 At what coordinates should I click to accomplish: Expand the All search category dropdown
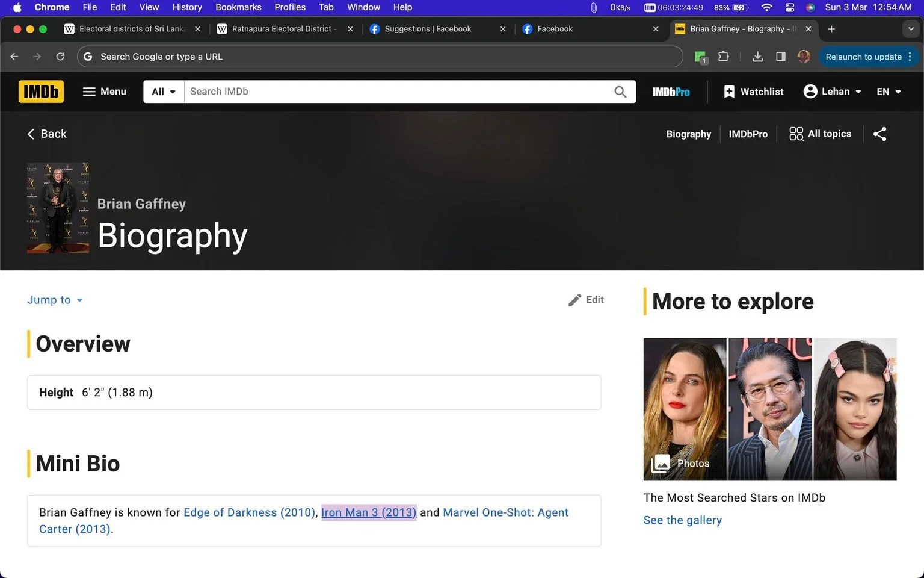(x=164, y=92)
